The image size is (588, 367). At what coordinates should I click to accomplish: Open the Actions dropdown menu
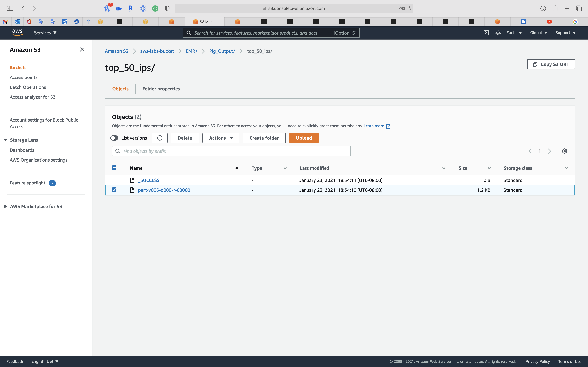click(x=221, y=138)
